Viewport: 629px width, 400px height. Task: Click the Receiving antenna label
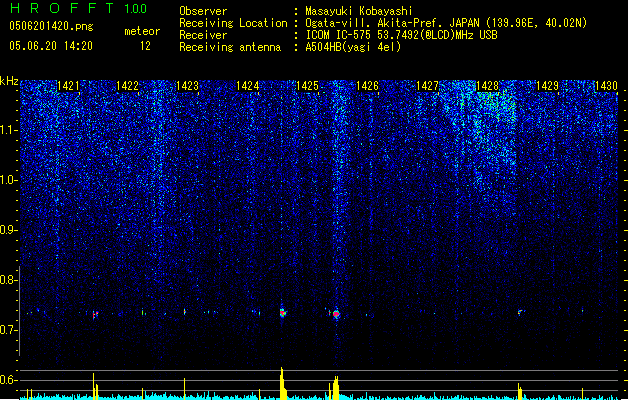click(230, 47)
